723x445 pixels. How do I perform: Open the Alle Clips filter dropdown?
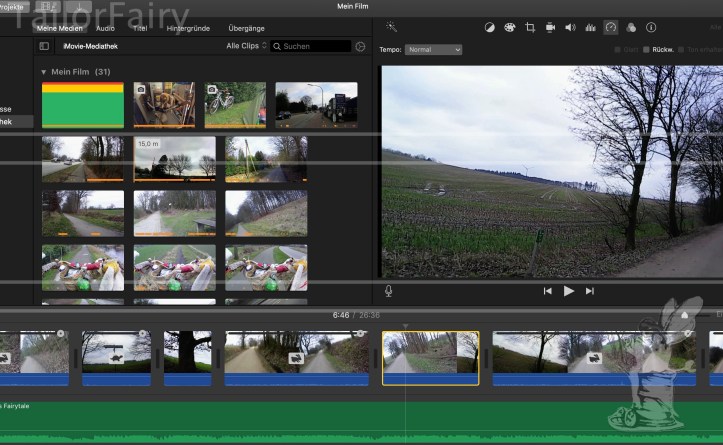click(247, 46)
